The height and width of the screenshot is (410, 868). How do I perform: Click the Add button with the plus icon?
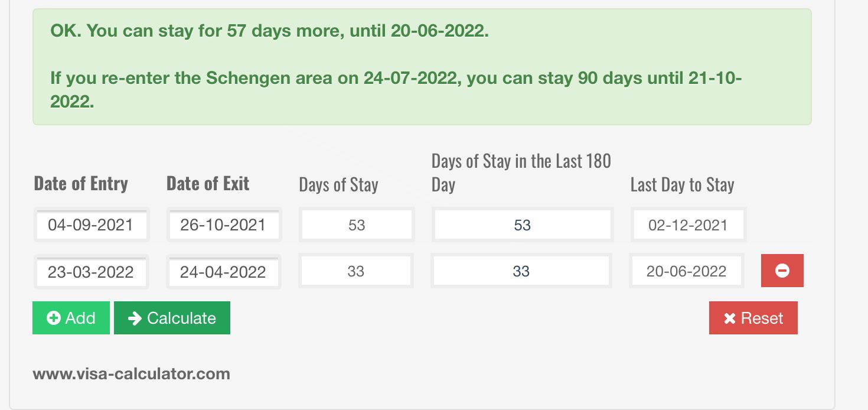(x=71, y=318)
